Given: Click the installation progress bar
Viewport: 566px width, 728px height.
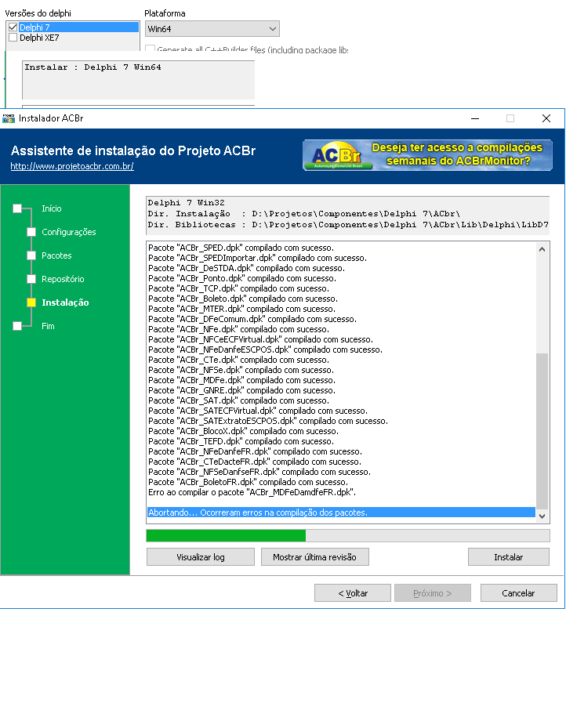Looking at the screenshot, I should coord(348,536).
